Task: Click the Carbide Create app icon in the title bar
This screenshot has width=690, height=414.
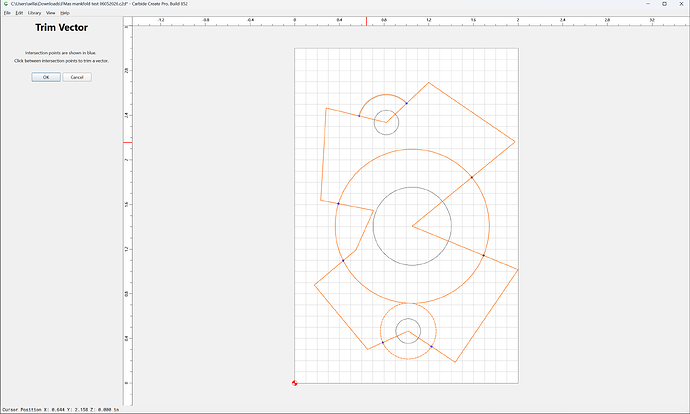Action: tap(5, 4)
